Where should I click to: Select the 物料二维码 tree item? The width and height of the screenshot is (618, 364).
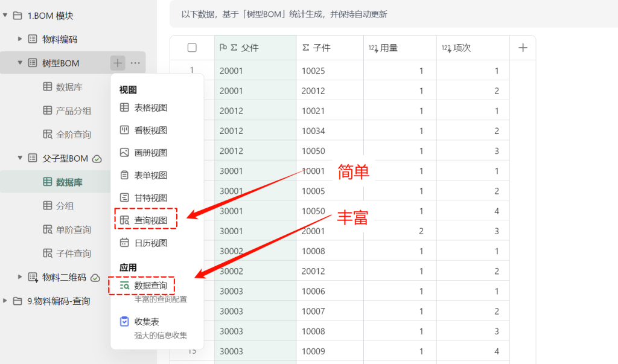coord(64,277)
